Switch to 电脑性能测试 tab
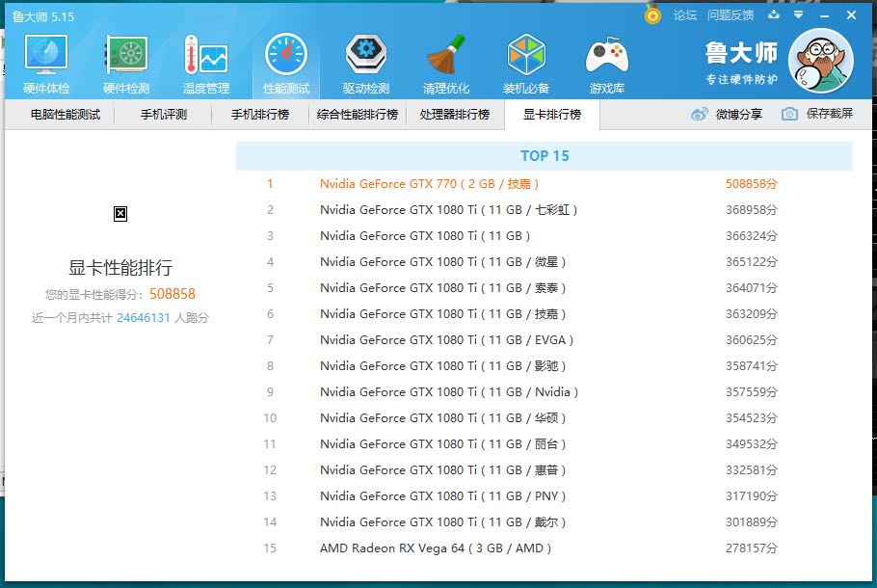This screenshot has height=588, width=877. point(66,115)
